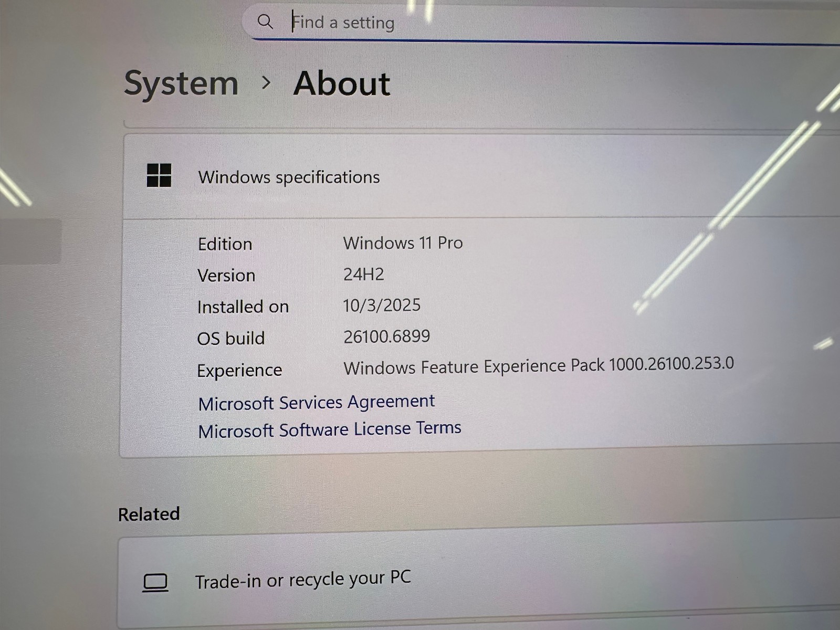Select the Installed on label
The width and height of the screenshot is (840, 630).
[243, 307]
